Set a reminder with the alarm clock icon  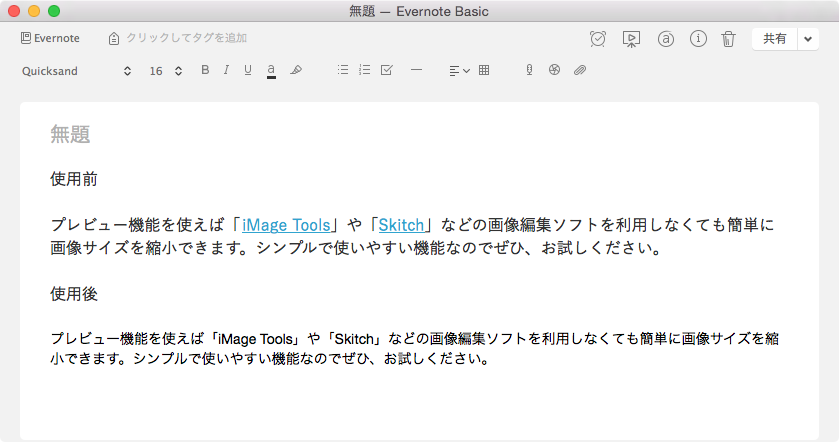click(598, 39)
